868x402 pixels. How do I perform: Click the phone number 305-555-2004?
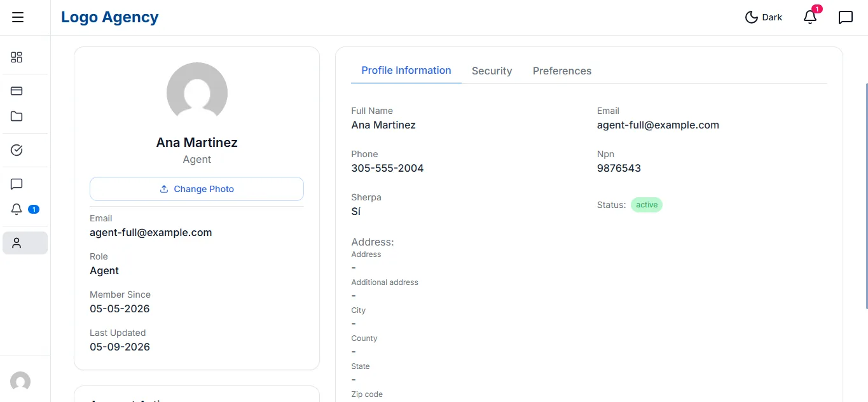(387, 169)
